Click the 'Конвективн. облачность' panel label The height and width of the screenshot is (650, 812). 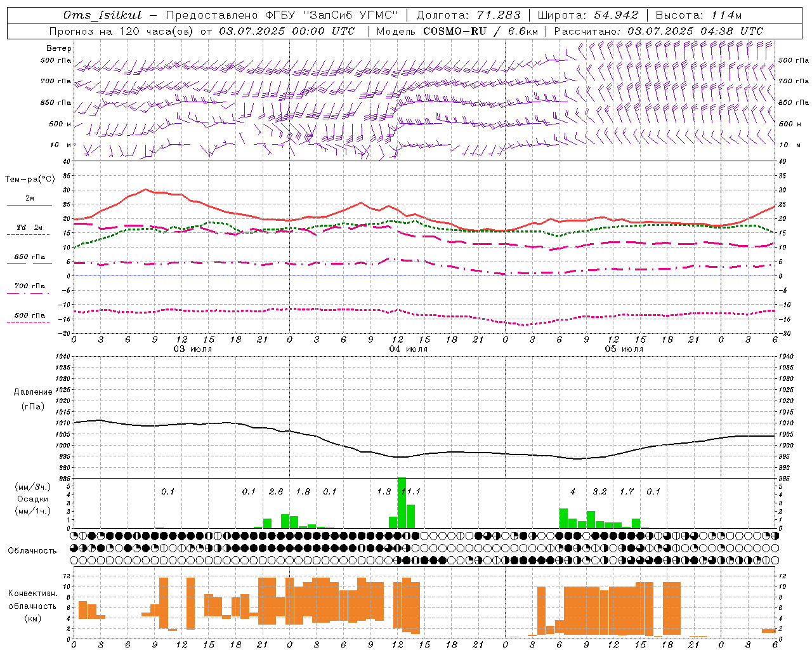tap(33, 600)
